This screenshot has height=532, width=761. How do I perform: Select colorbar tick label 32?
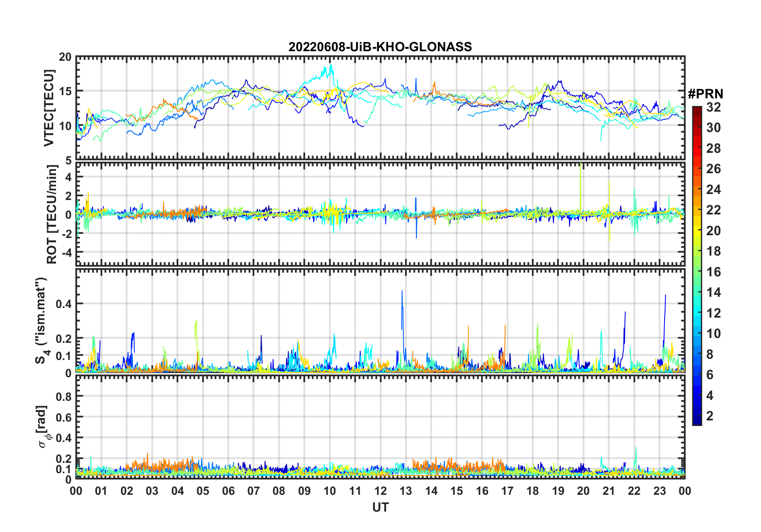tap(713, 107)
